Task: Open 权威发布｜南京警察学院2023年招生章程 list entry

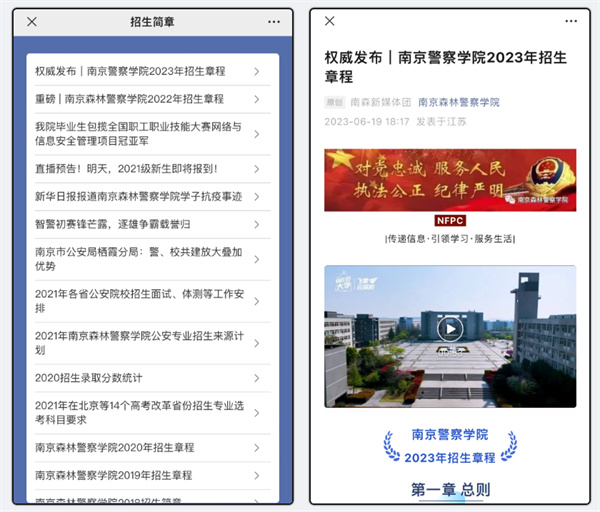Action: point(153,71)
